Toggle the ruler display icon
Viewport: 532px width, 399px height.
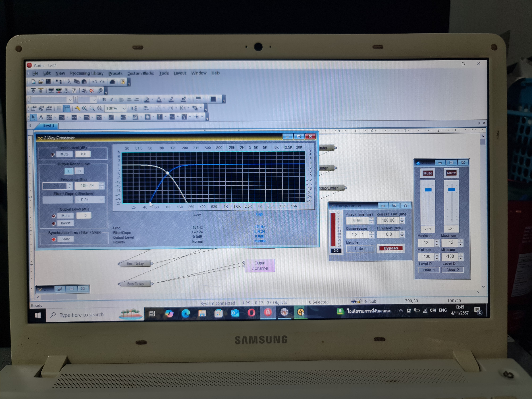point(67,109)
